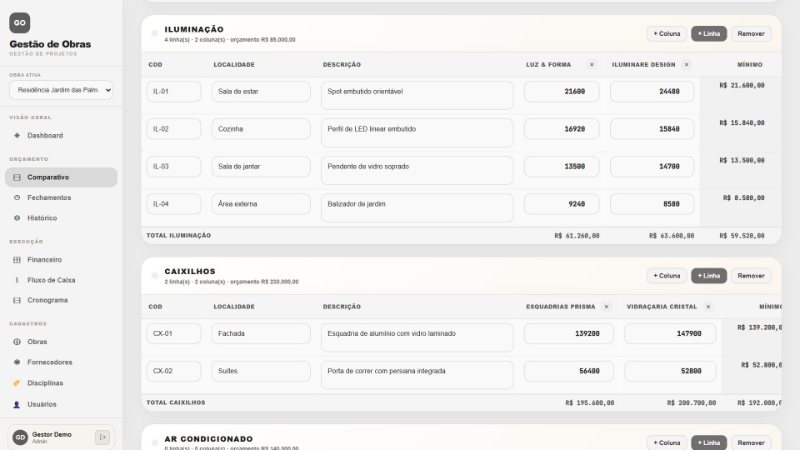Edit the IL-04 code field

pyautogui.click(x=173, y=204)
